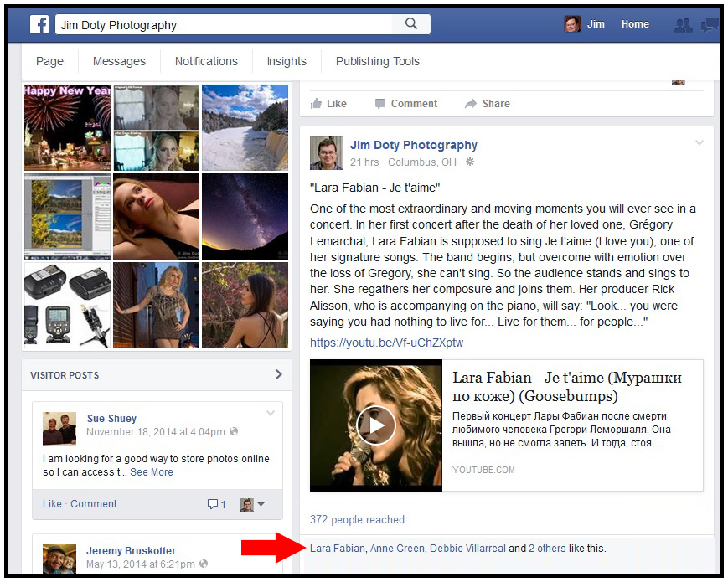The image size is (728, 582).
Task: Open Sue Shuey's profile link
Action: pos(112,418)
